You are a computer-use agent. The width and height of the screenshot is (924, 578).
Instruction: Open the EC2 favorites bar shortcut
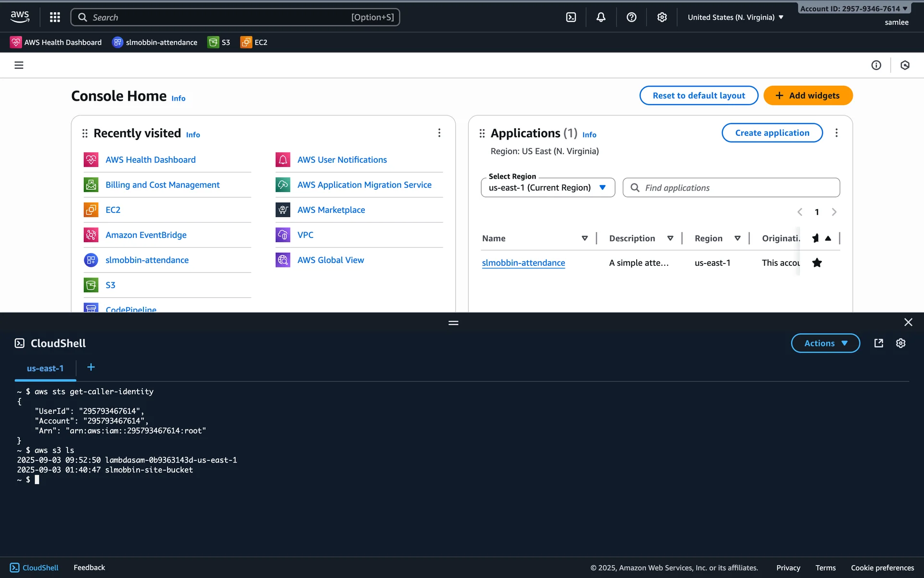(254, 42)
